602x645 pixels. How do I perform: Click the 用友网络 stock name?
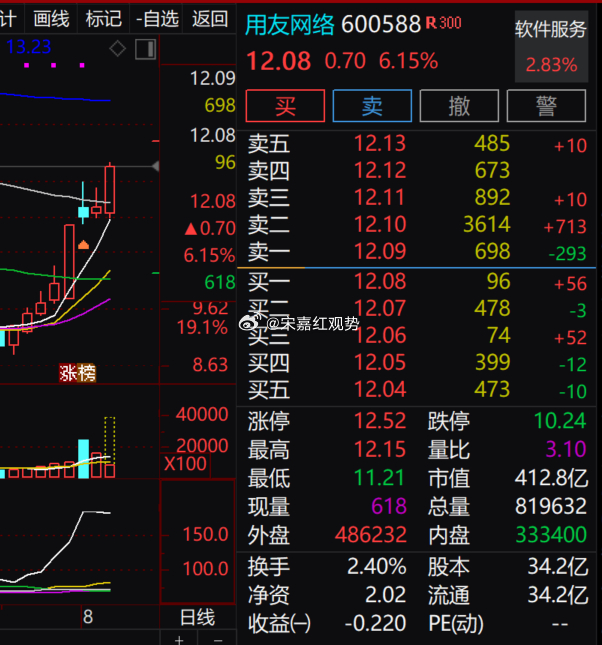pyautogui.click(x=290, y=25)
